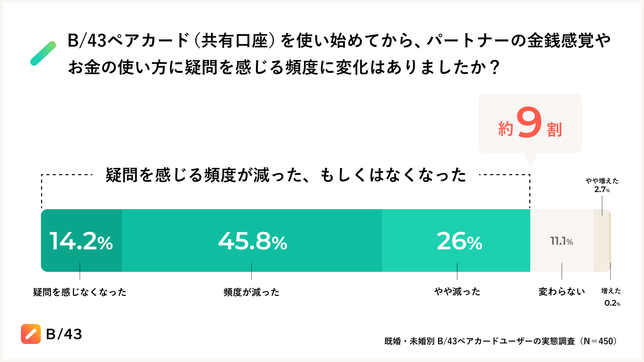This screenshot has width=644, height=362.
Task: Click the 頻度が減った label
Action: click(x=252, y=292)
